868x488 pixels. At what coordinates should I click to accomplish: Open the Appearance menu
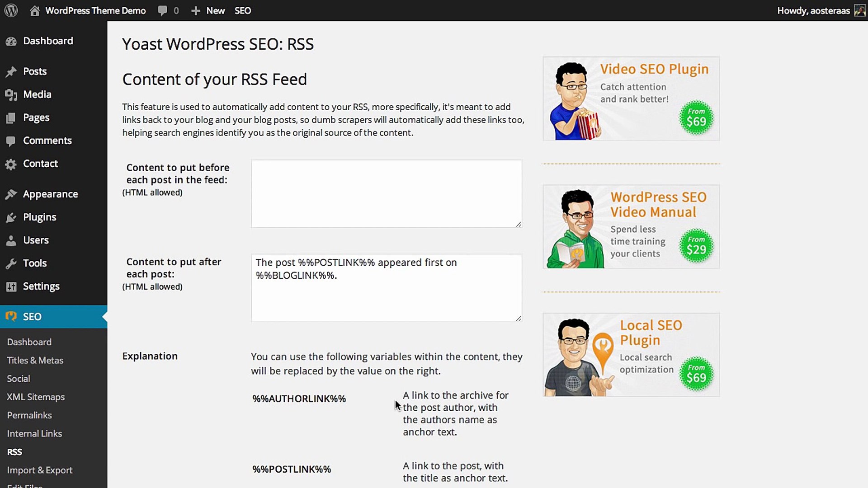tap(50, 194)
